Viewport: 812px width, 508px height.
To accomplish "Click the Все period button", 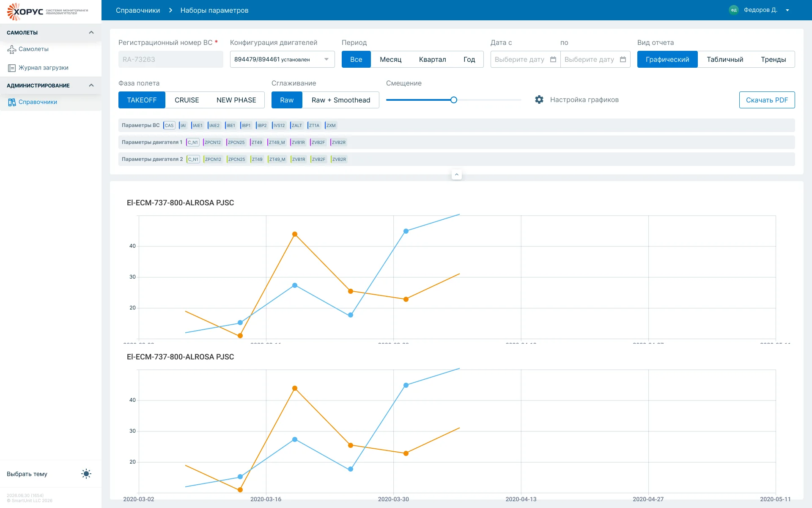I will tap(356, 59).
